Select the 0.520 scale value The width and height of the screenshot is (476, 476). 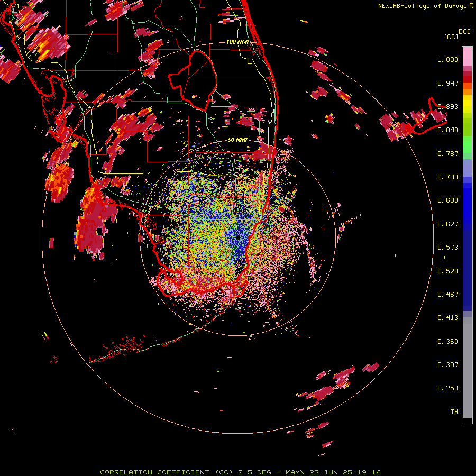coord(448,271)
